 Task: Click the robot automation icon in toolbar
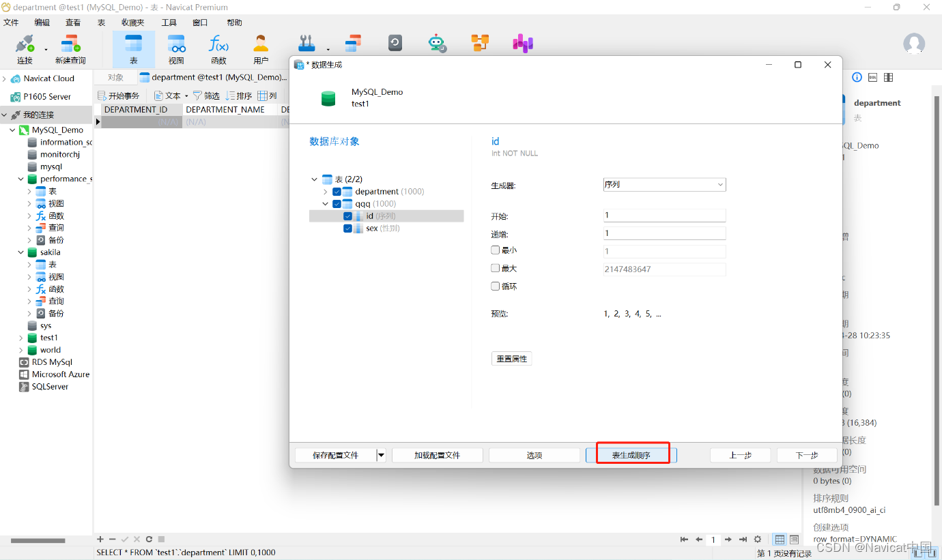coord(437,44)
